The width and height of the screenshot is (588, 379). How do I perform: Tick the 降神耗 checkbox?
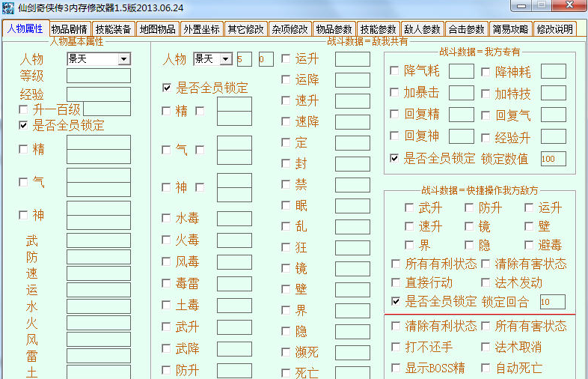coord(486,72)
